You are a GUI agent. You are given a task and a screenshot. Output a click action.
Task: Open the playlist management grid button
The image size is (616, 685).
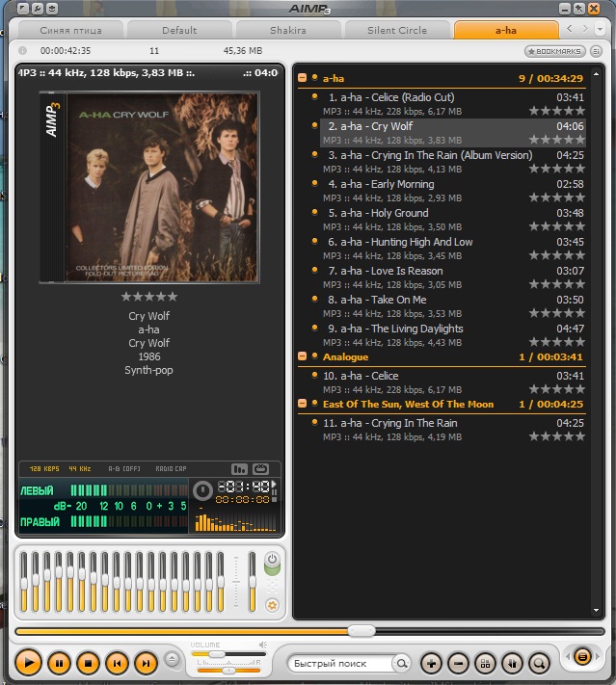(485, 664)
